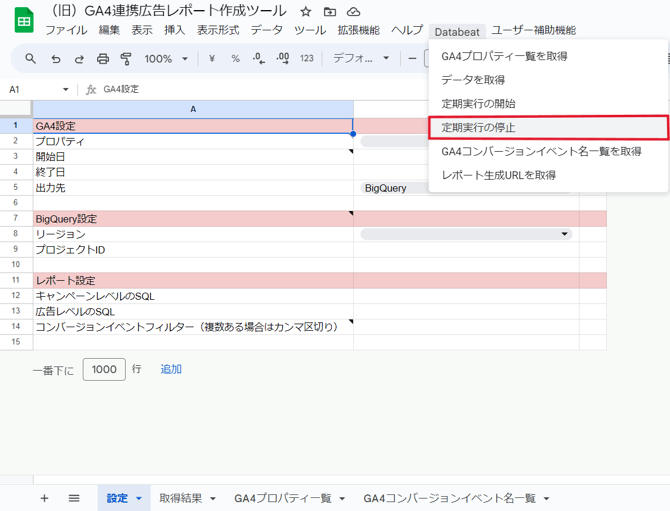Format as percent
This screenshot has width=670, height=511.
[x=235, y=59]
